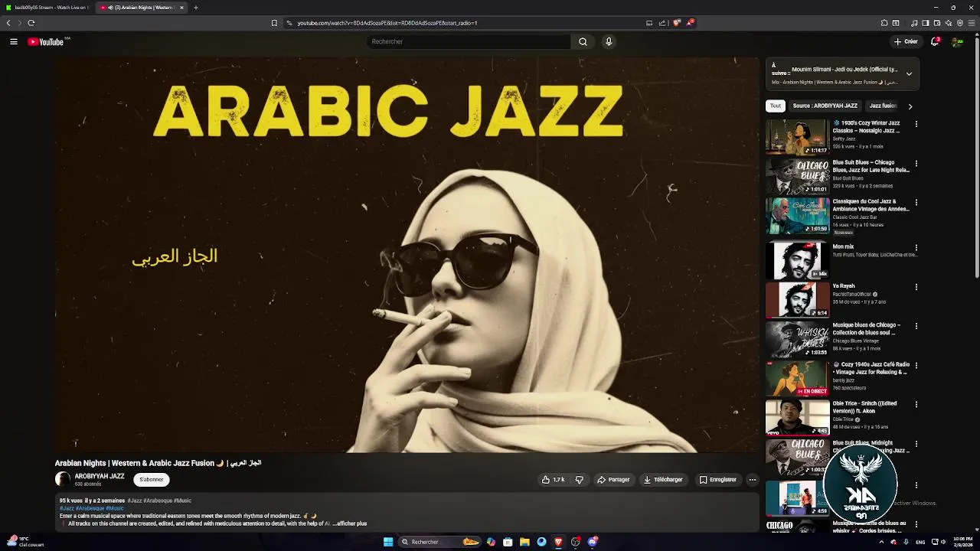The width and height of the screenshot is (980, 551).
Task: Open the YouTube hamburger guide menu
Action: (x=14, y=42)
